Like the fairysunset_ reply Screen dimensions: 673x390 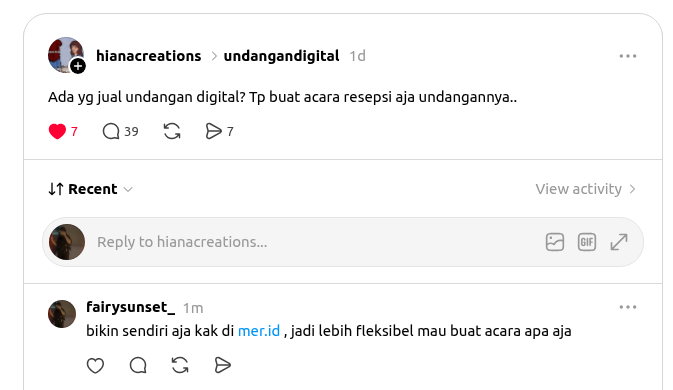[95, 366]
